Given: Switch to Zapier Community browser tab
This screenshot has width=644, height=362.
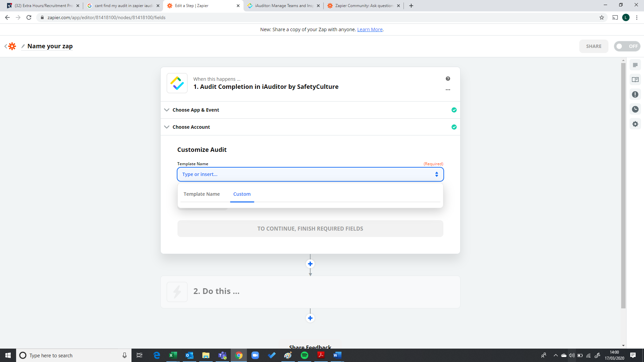Looking at the screenshot, I should point(364,6).
